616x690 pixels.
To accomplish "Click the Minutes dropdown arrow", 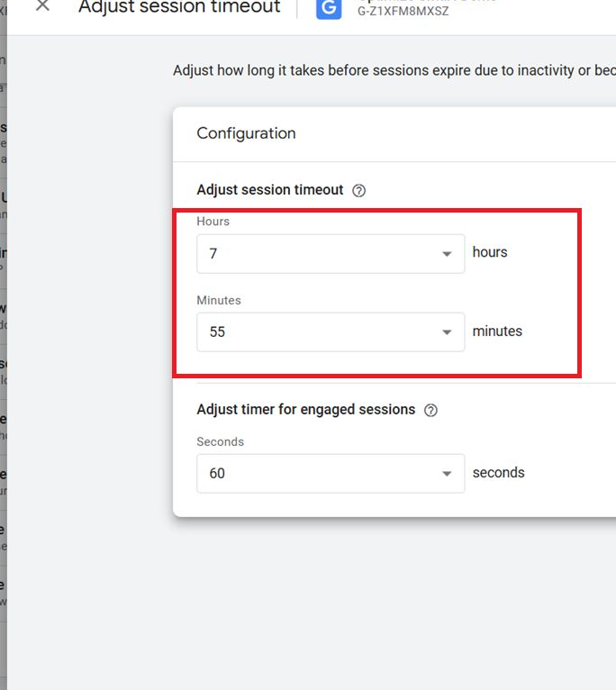I will click(x=447, y=332).
